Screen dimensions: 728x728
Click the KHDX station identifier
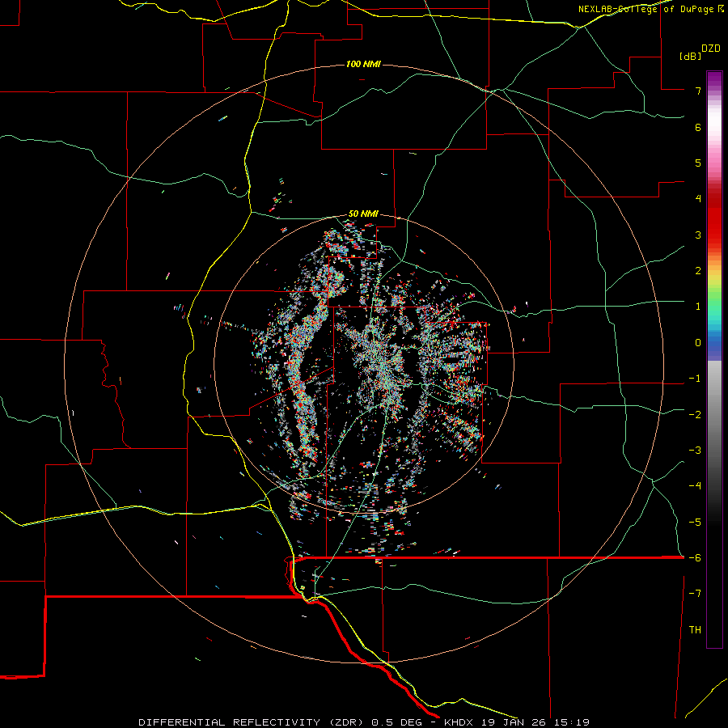tap(460, 722)
